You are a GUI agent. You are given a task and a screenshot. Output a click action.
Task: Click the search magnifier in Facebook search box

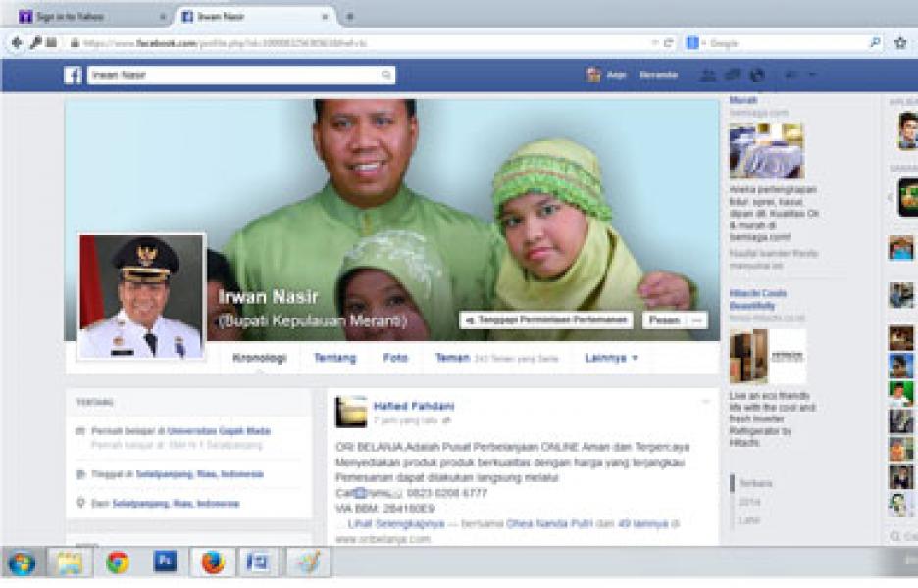point(386,74)
